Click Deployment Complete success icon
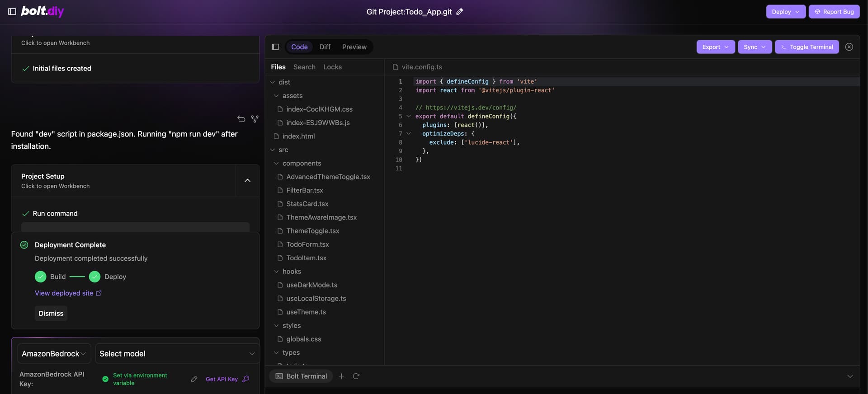The width and height of the screenshot is (868, 394). pos(24,245)
